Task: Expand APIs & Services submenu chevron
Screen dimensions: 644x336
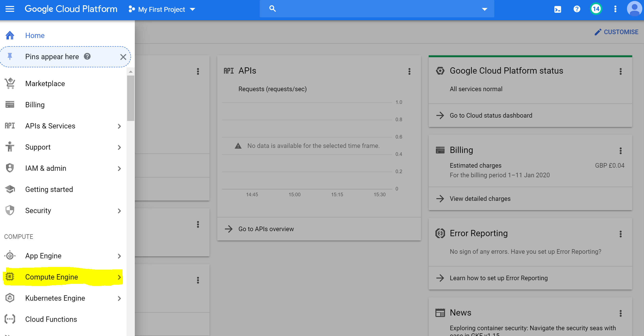Action: 119,126
